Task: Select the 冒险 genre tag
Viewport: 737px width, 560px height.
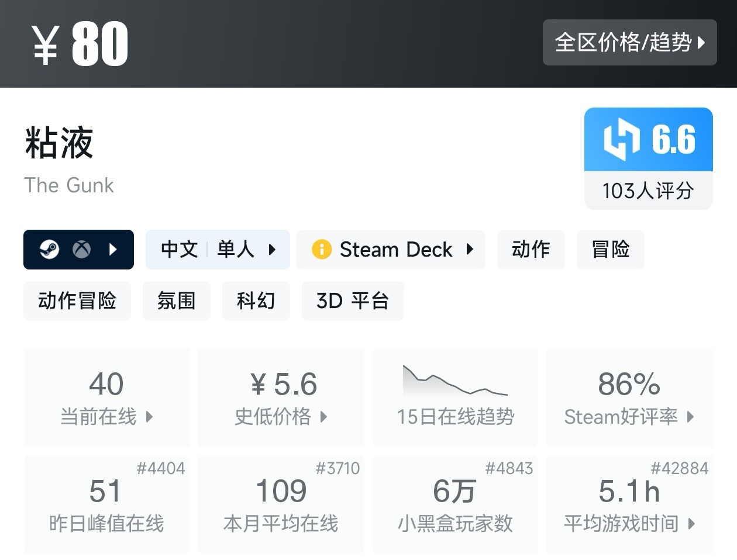Action: (x=610, y=250)
